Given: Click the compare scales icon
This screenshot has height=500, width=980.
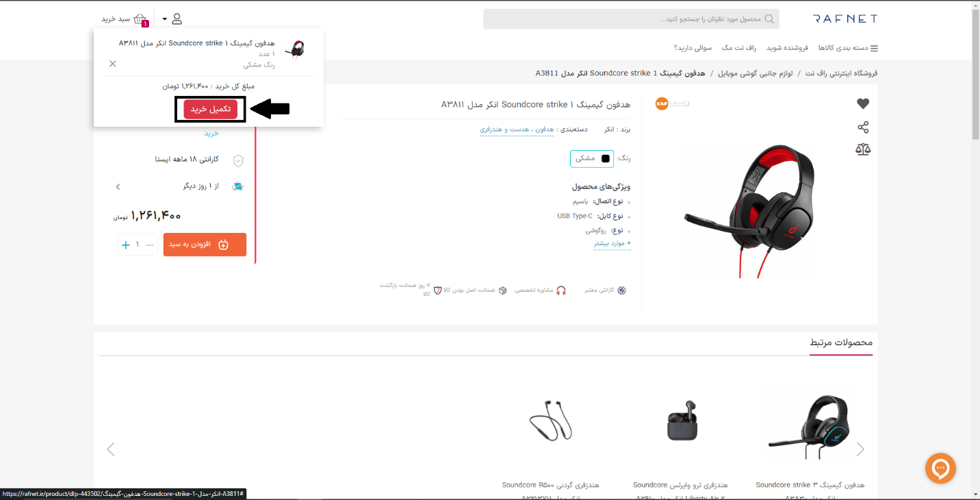Looking at the screenshot, I should point(863,149).
